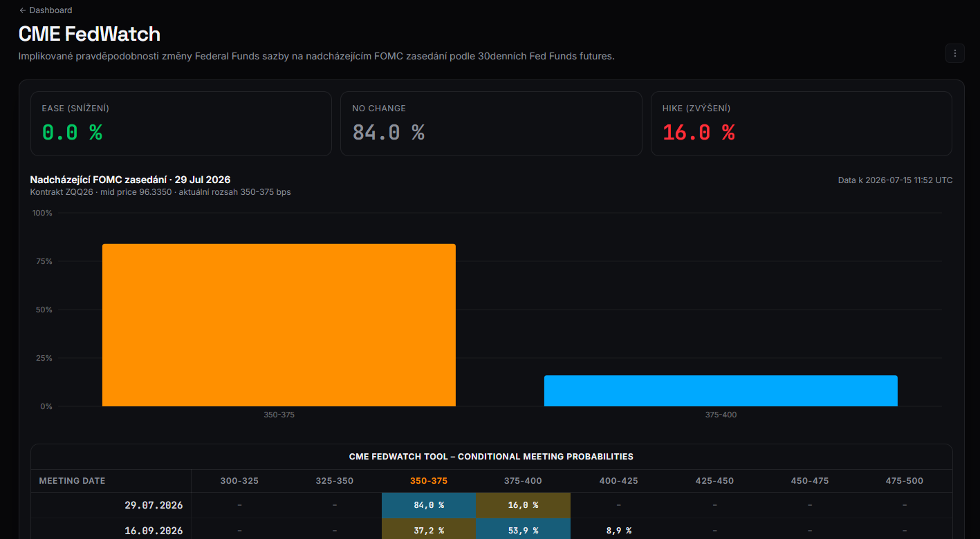Select the No Change 84.0 % card
The image size is (980, 539).
click(491, 124)
